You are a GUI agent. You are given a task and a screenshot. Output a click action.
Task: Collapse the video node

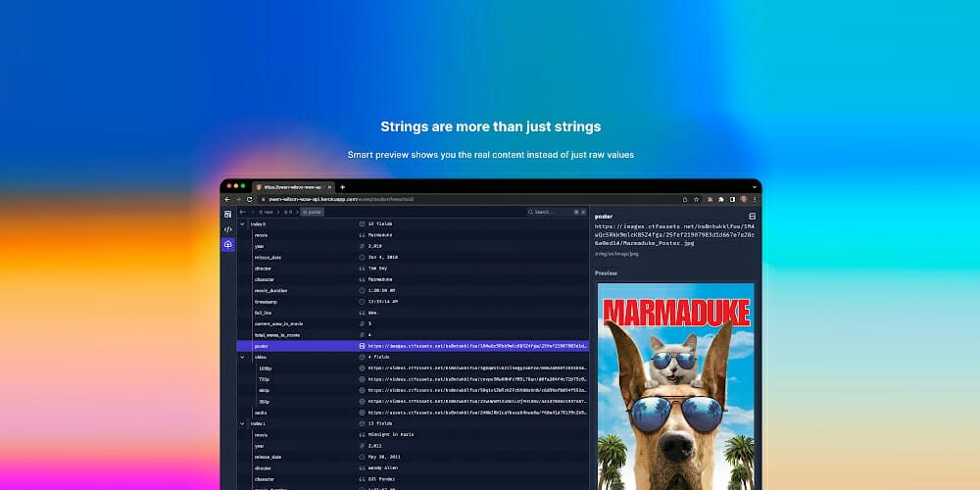[242, 357]
